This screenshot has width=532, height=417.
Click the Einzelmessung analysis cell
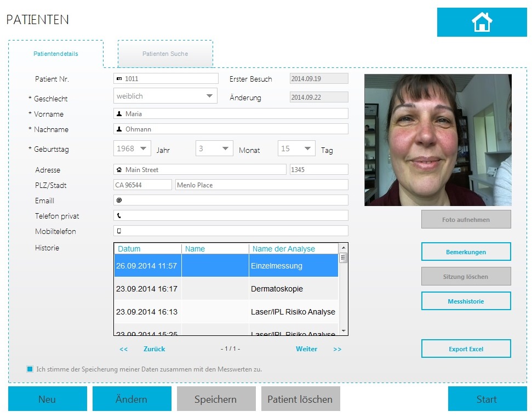[x=294, y=266]
